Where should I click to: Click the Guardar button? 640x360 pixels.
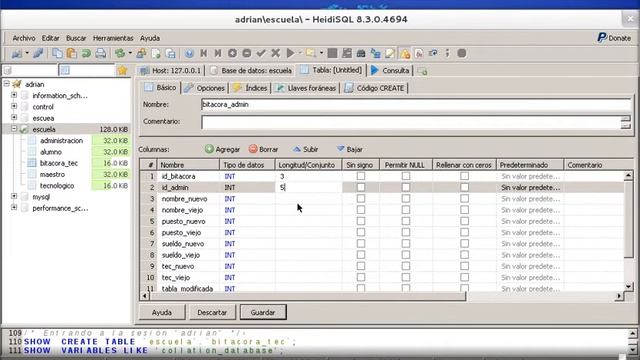[x=263, y=312]
